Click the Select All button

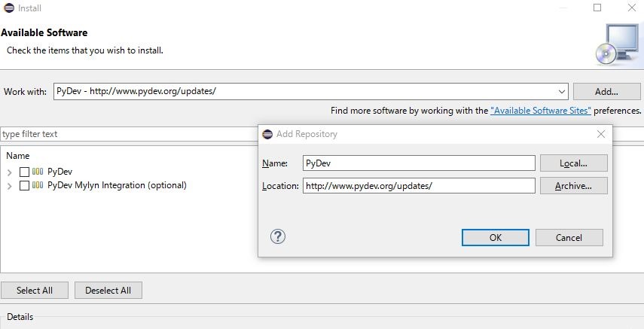tap(34, 291)
